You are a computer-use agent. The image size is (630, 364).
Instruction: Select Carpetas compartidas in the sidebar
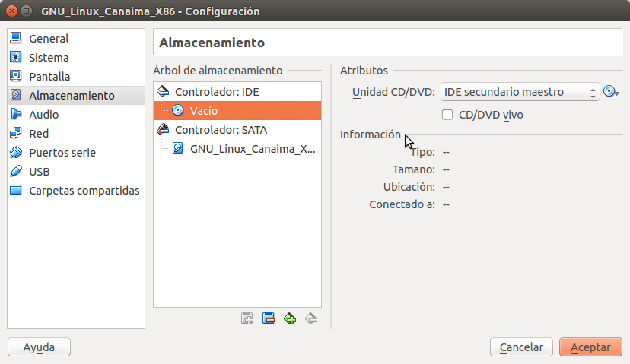[x=84, y=191]
